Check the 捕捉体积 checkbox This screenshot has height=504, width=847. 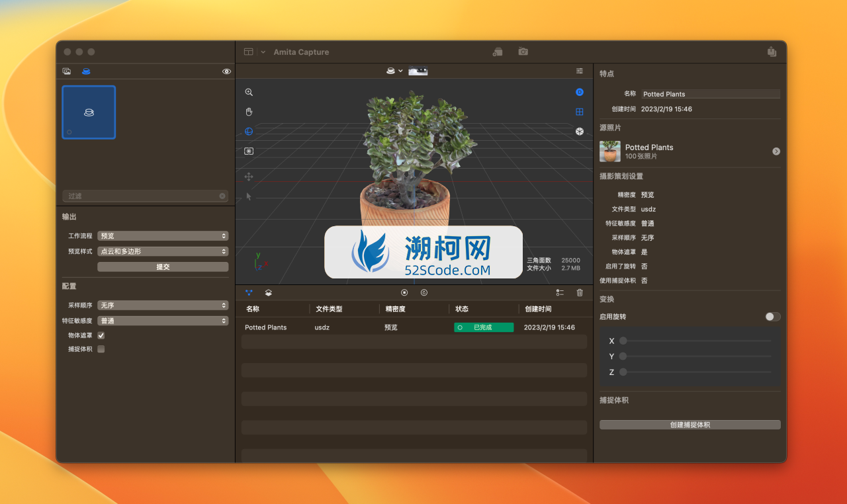pyautogui.click(x=101, y=349)
